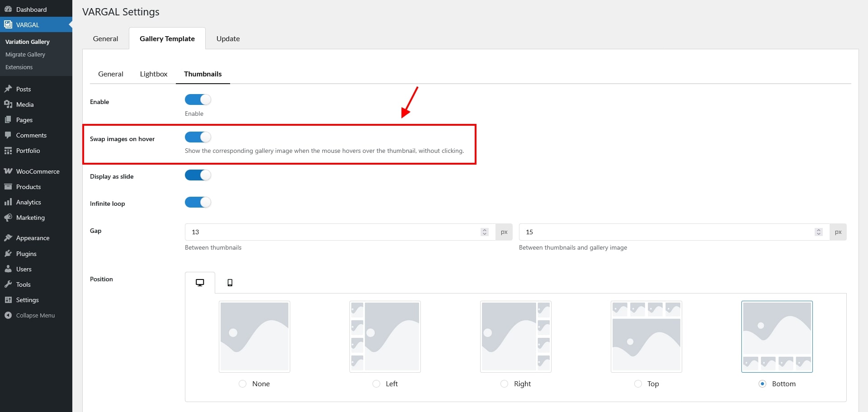
Task: Click the Appearance brush icon
Action: (8, 238)
